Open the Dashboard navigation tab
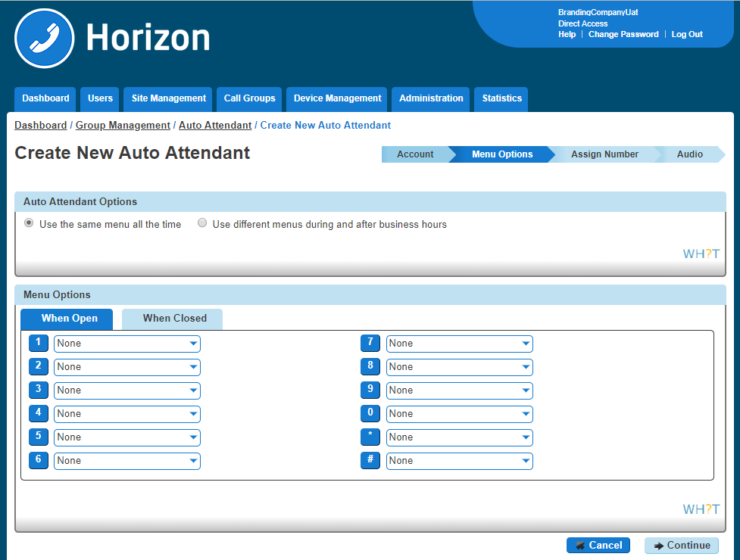The height and width of the screenshot is (560, 740). click(x=45, y=99)
